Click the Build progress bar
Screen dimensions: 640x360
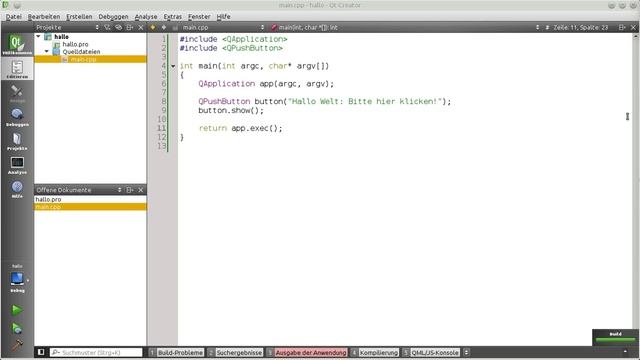click(616, 339)
